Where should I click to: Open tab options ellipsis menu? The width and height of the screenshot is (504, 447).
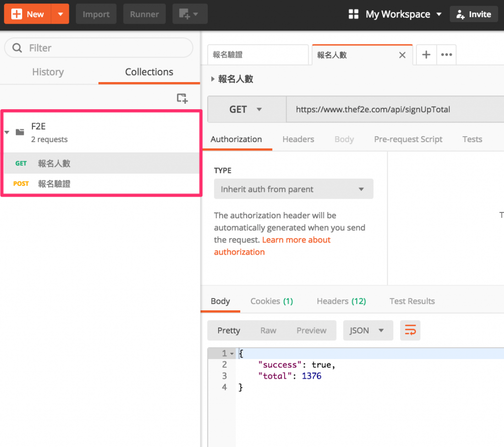click(446, 55)
